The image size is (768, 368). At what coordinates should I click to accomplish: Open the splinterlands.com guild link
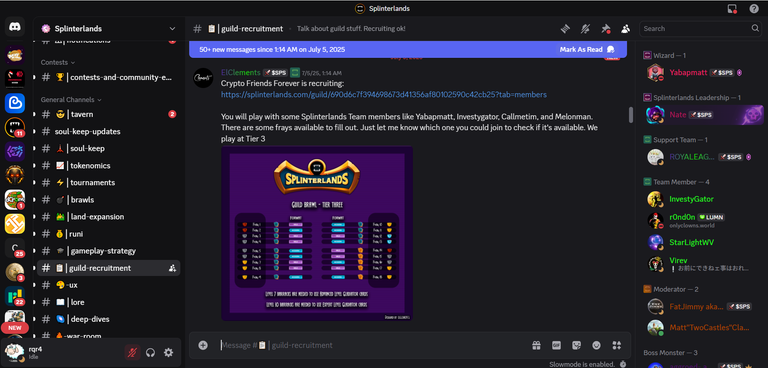tap(384, 95)
